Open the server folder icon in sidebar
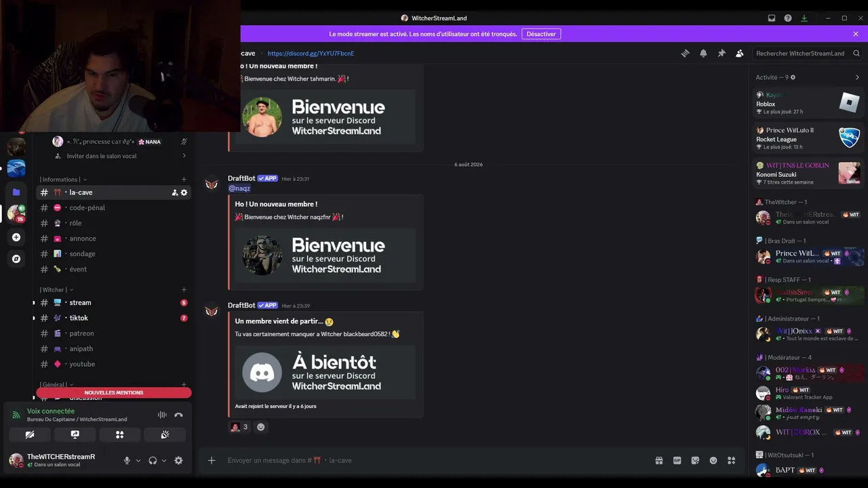This screenshot has height=488, width=868. 16,192
